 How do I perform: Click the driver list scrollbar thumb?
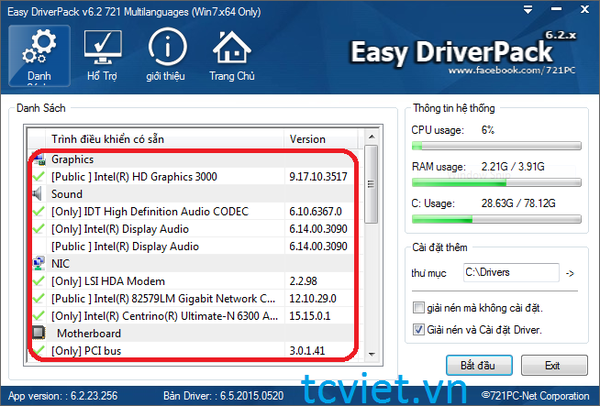coord(371,184)
